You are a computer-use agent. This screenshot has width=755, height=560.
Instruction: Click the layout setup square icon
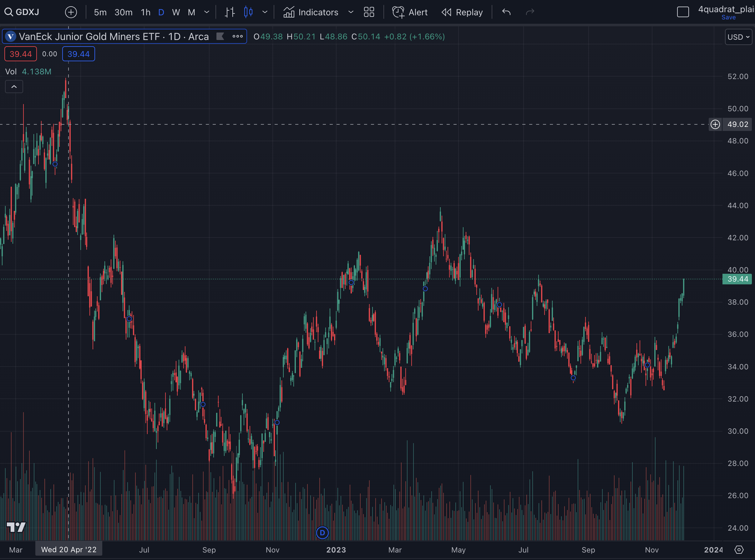pos(683,12)
